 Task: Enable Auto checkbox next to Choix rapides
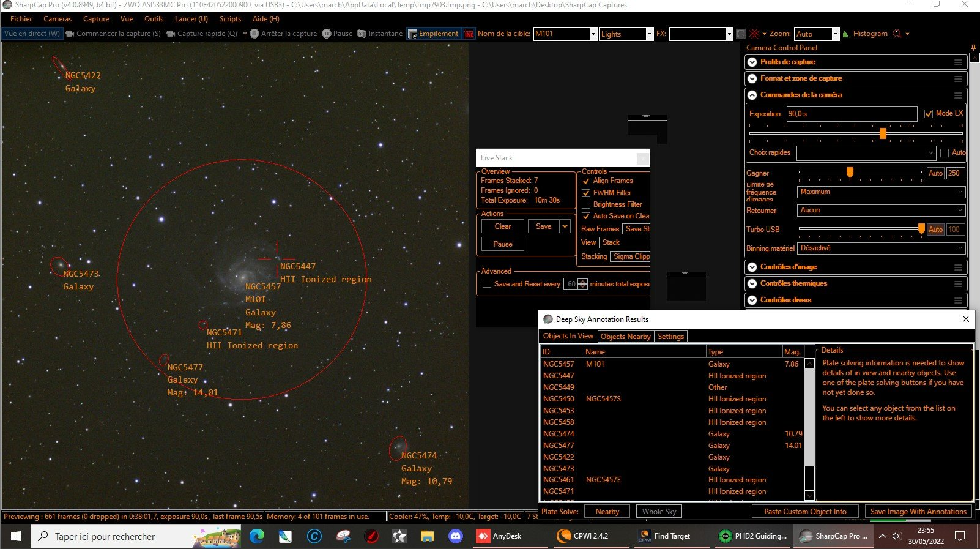click(945, 152)
